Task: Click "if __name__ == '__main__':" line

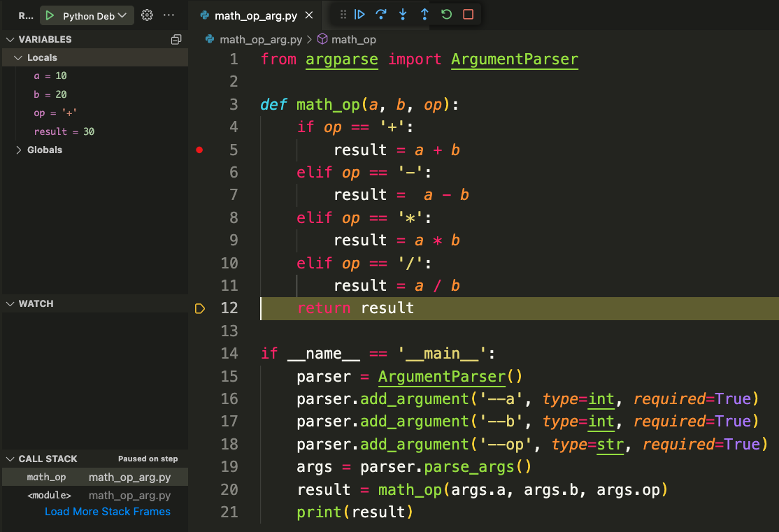Action: [378, 354]
